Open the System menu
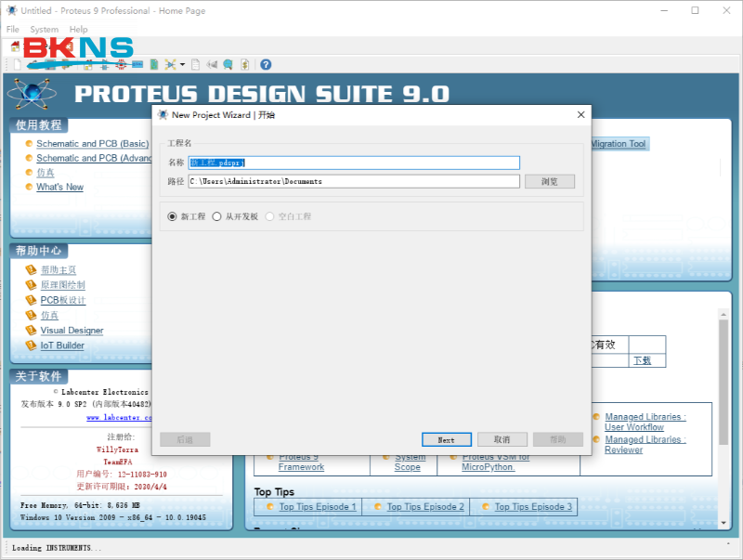 click(44, 30)
